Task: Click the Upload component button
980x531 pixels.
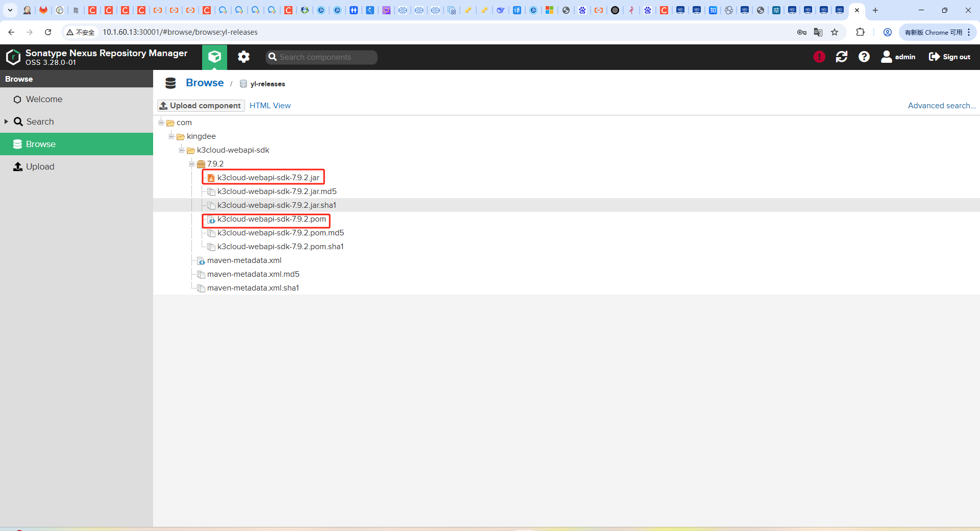Action: (201, 105)
